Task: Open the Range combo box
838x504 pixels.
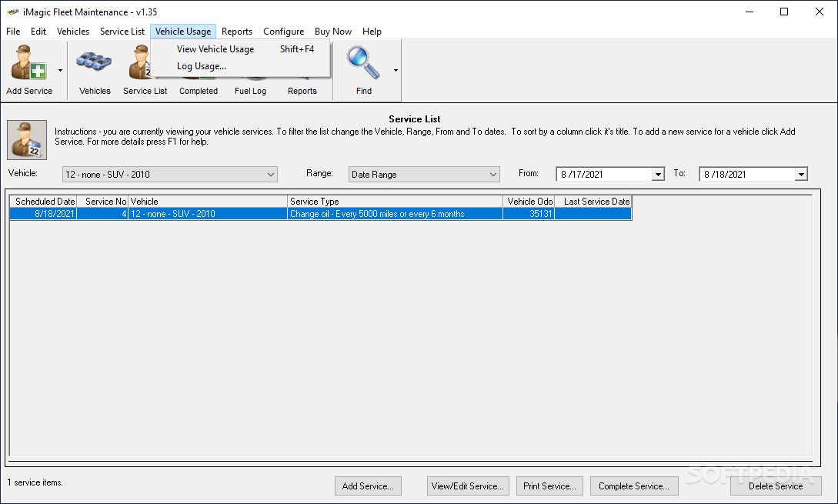Action: (424, 174)
